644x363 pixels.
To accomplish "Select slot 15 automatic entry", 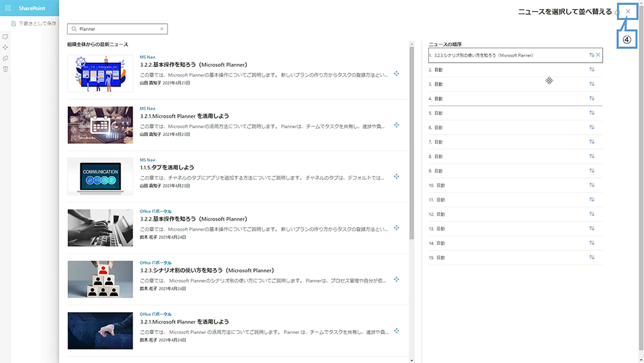I will click(515, 257).
